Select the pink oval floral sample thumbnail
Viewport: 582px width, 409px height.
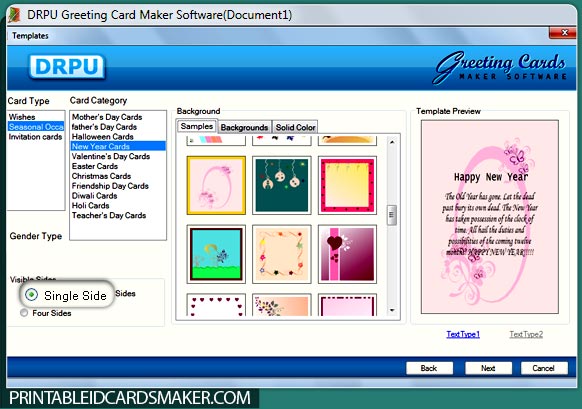[x=216, y=185]
